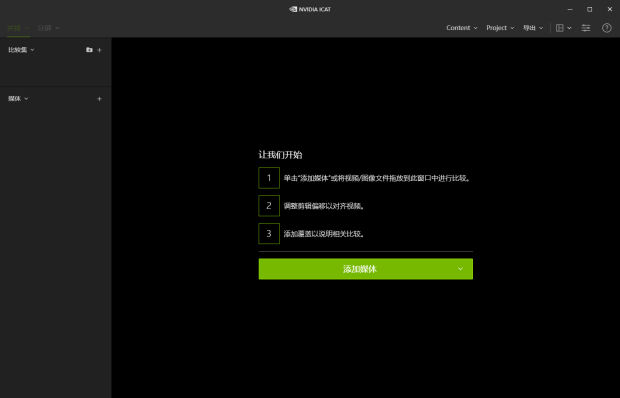The image size is (620, 398).
Task: Switch to the 并排 tab
Action: pos(18,28)
